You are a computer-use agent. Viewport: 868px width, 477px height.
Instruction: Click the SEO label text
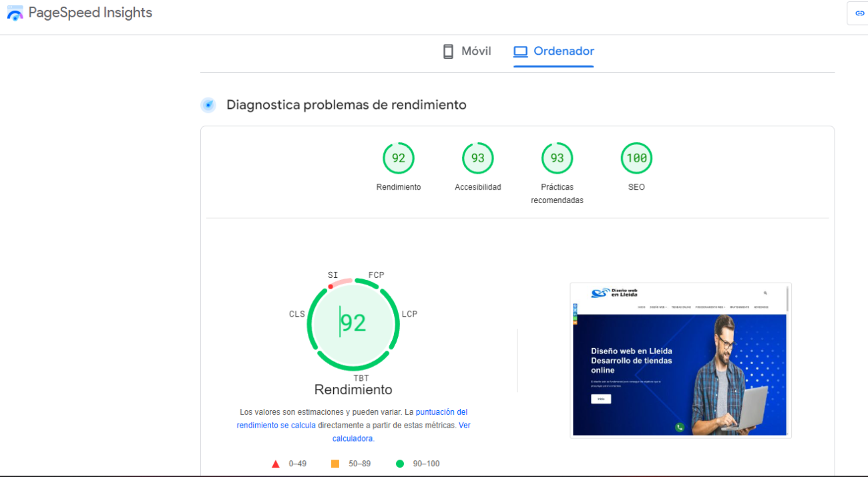coord(636,187)
